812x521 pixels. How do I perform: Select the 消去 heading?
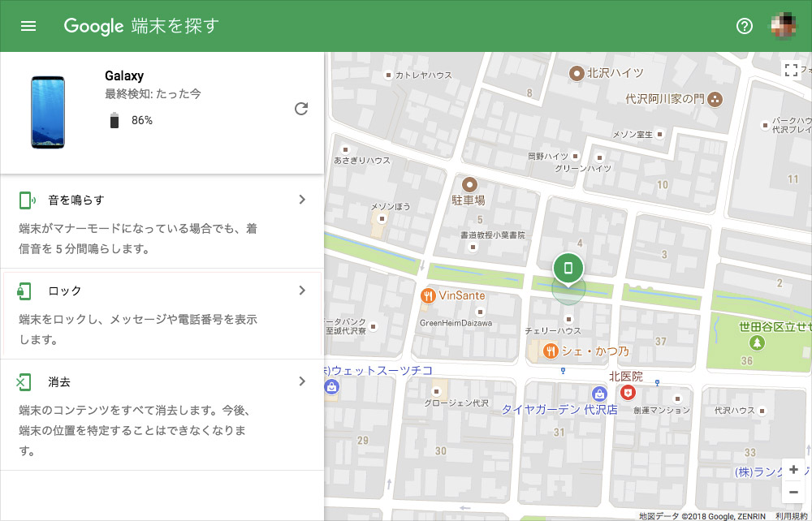(59, 382)
